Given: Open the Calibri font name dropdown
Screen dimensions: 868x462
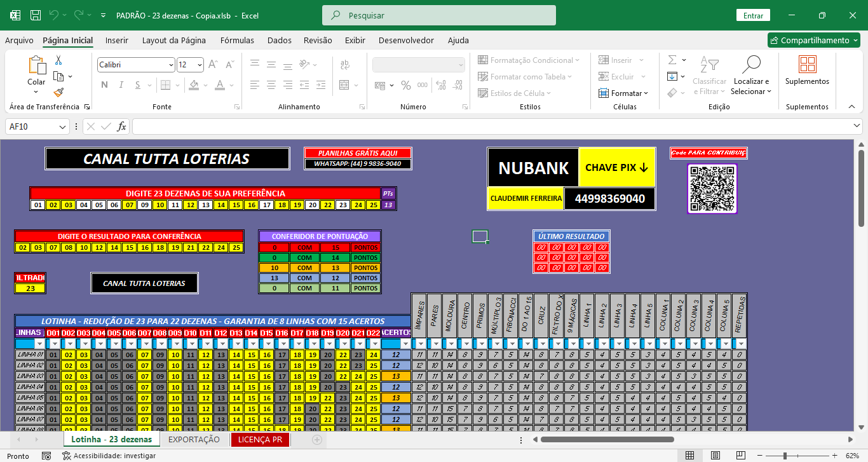Looking at the screenshot, I should click(171, 65).
